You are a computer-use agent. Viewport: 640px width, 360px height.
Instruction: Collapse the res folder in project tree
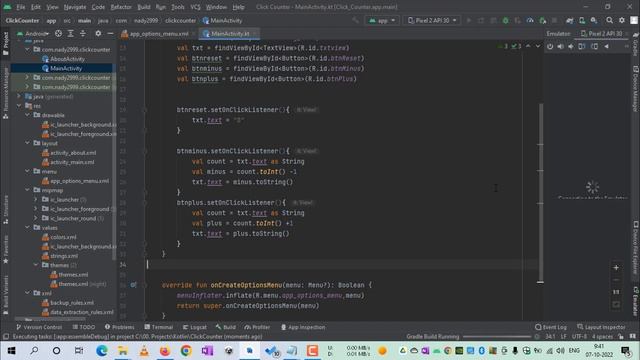point(19,106)
